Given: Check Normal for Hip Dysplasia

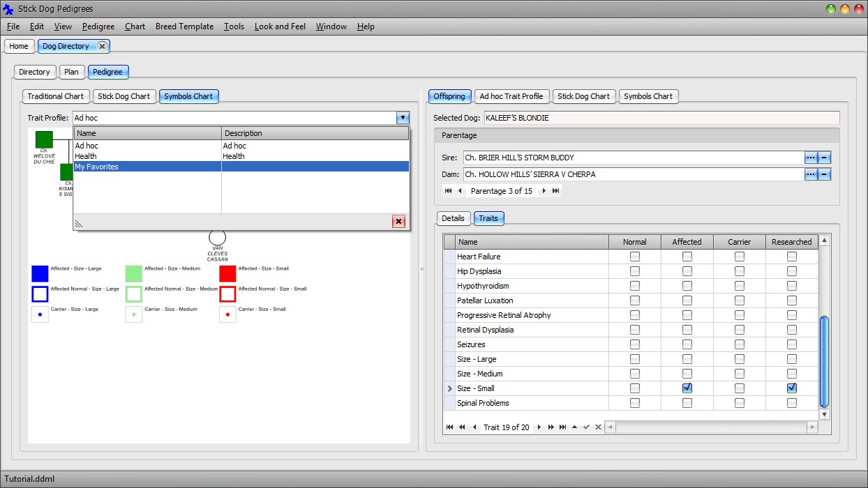Looking at the screenshot, I should pos(634,271).
